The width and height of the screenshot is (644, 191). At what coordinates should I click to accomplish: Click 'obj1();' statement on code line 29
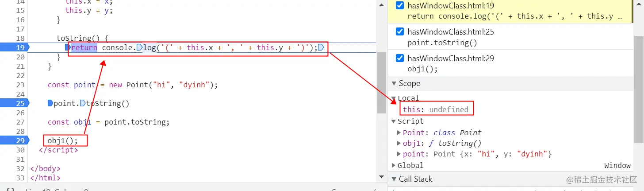click(x=63, y=141)
